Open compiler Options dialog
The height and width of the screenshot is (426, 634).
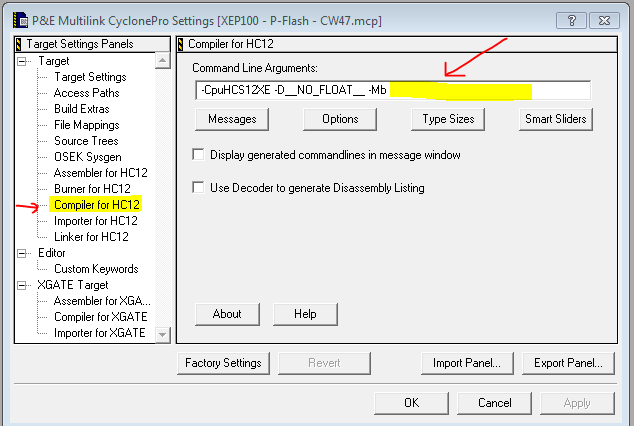tap(340, 119)
